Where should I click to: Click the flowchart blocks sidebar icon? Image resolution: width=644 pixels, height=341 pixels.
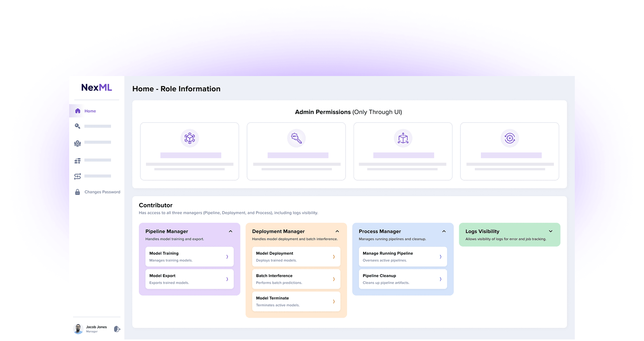point(78,161)
